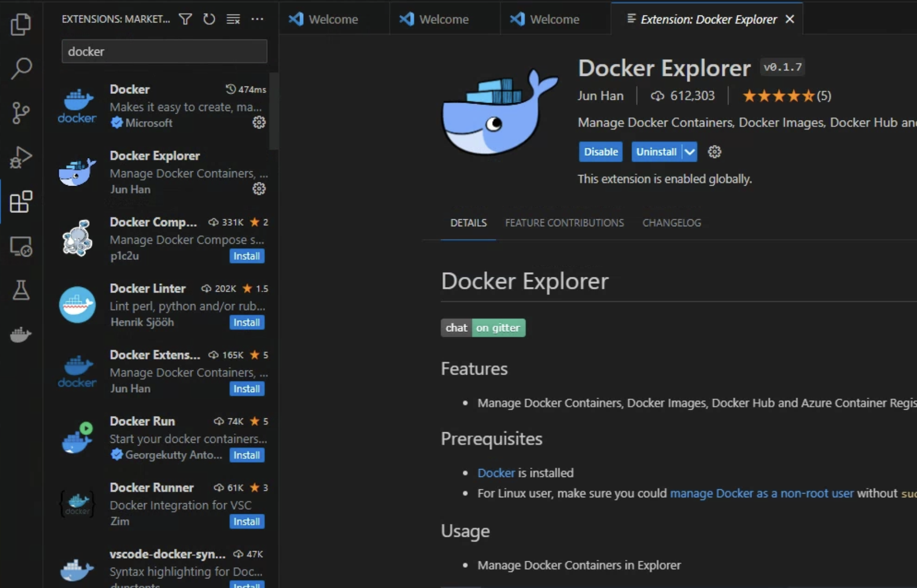
Task: Disable the Docker Explorer extension
Action: tap(600, 152)
